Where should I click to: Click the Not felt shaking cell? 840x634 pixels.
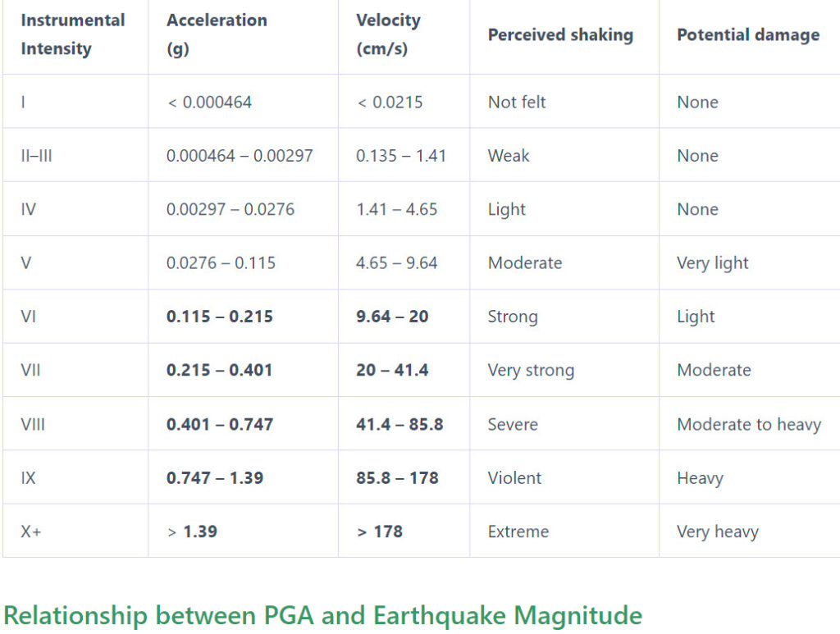pos(517,103)
